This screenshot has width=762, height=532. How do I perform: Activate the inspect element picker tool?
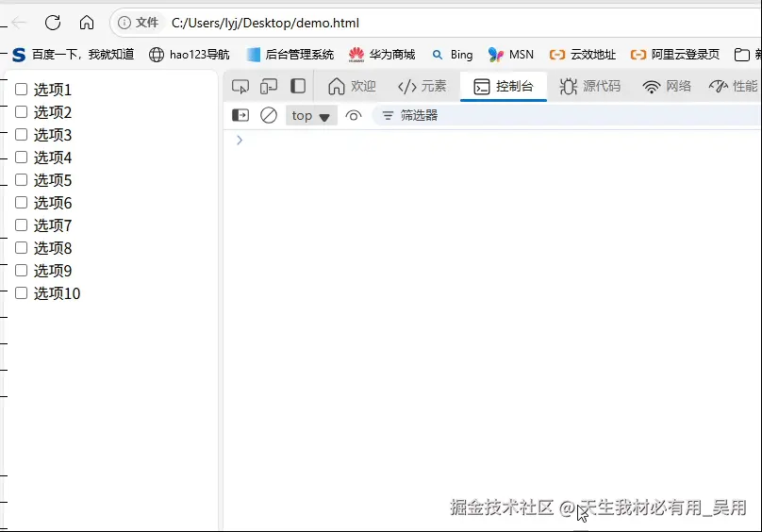[240, 87]
